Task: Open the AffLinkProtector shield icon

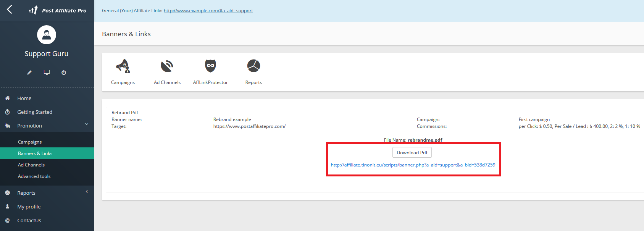Action: point(210,66)
